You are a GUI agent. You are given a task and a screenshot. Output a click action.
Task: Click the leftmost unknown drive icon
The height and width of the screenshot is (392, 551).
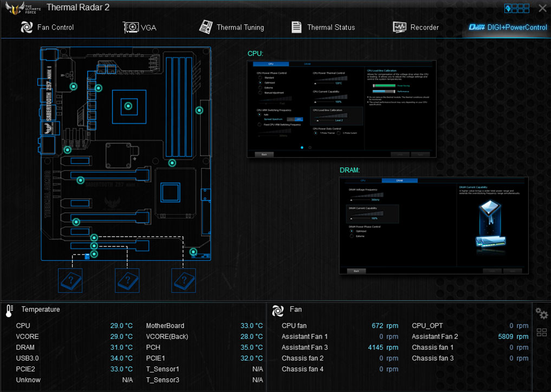click(70, 280)
